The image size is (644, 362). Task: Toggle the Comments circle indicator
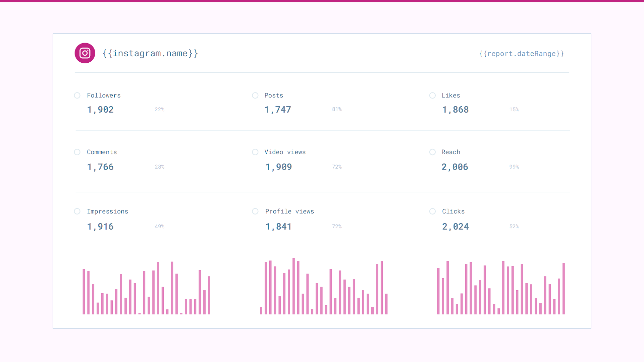77,152
